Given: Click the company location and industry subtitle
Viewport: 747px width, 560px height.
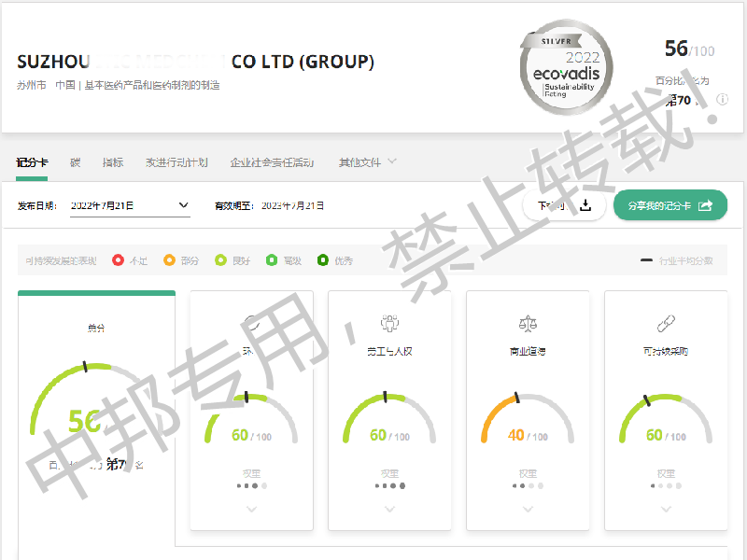Looking at the screenshot, I should click(x=119, y=85).
